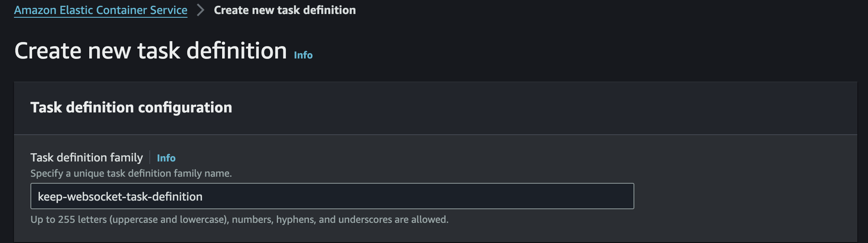Click the Task definition family label

tap(87, 157)
